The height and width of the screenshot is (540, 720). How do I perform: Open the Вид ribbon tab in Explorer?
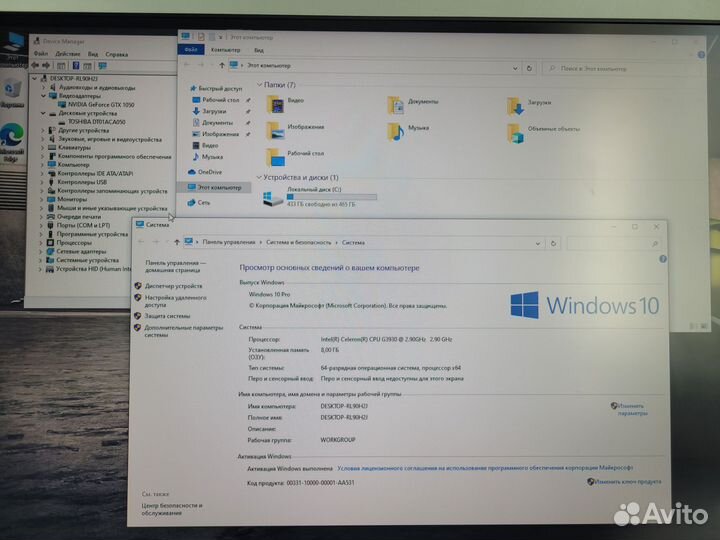click(259, 50)
